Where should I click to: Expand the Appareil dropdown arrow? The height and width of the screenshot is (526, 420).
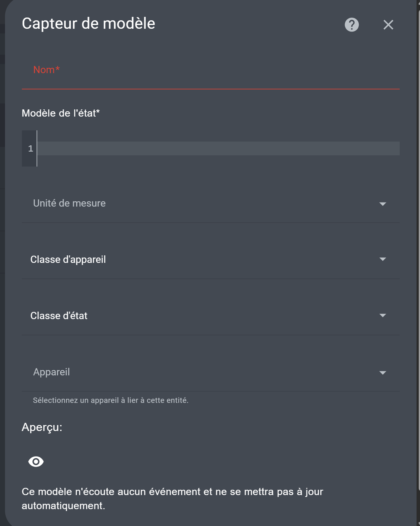click(382, 373)
